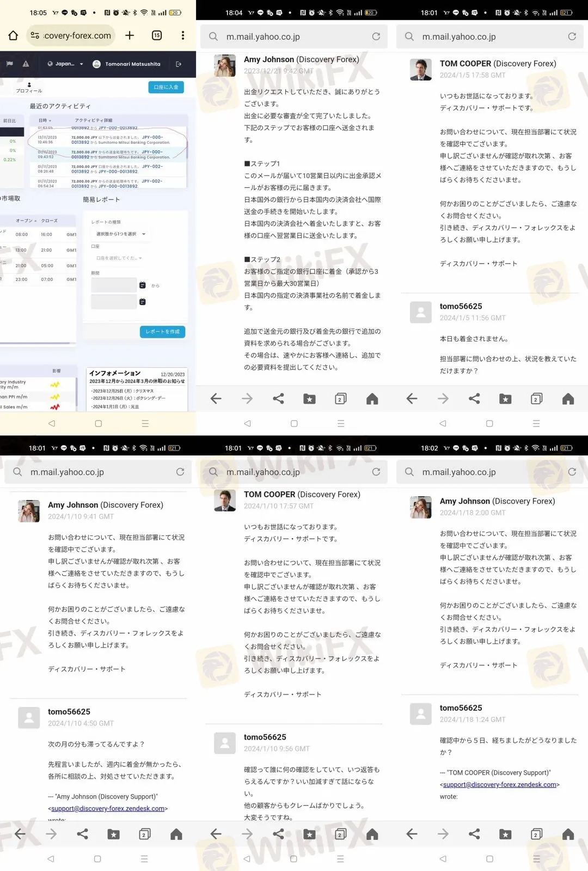The image size is (588, 871).
Task: Tap the back arrow under the 2023/12/21 Amy Johnson email
Action: (216, 399)
